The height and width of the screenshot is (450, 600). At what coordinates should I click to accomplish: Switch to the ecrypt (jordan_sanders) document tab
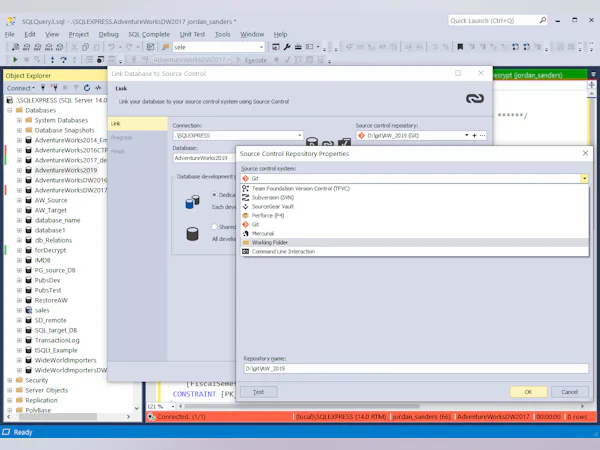[540, 75]
